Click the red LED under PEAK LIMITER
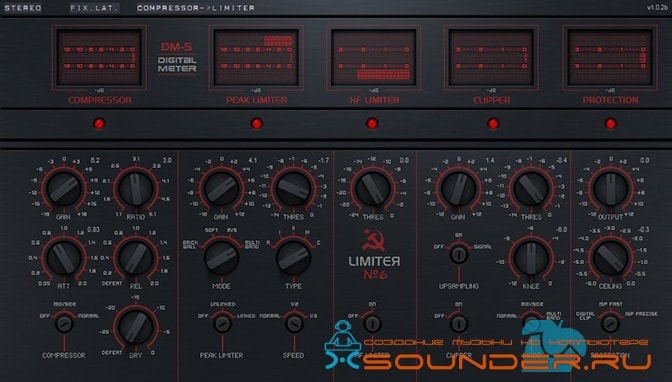 (x=256, y=123)
